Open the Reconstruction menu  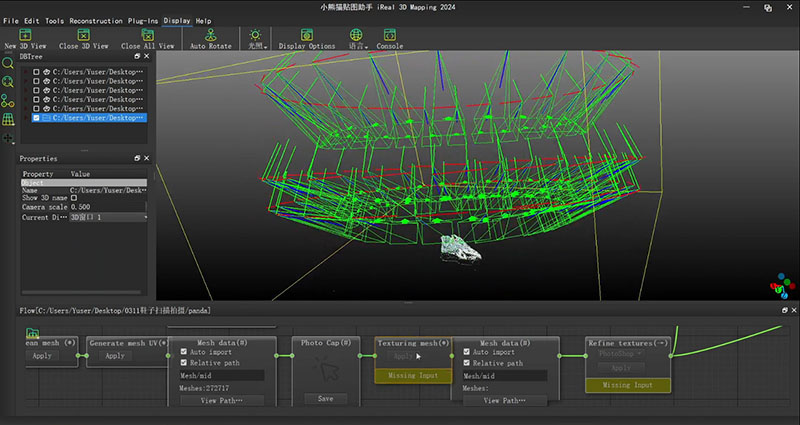coord(96,21)
